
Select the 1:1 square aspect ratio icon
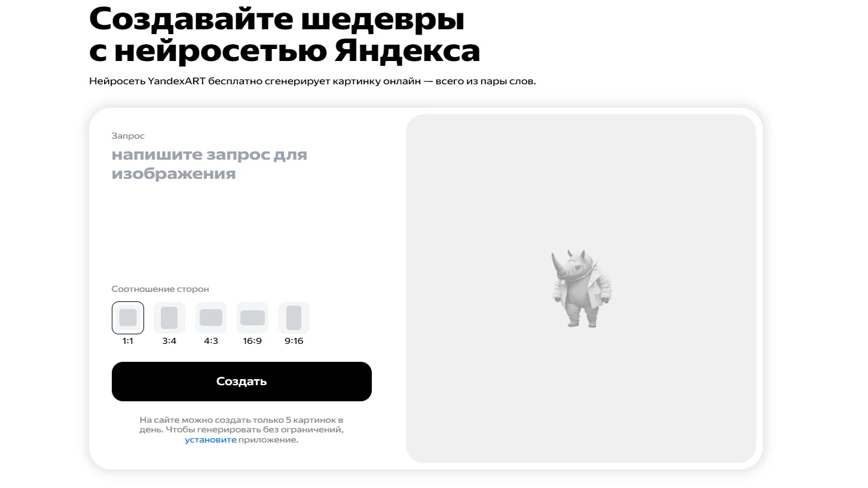coord(128,318)
